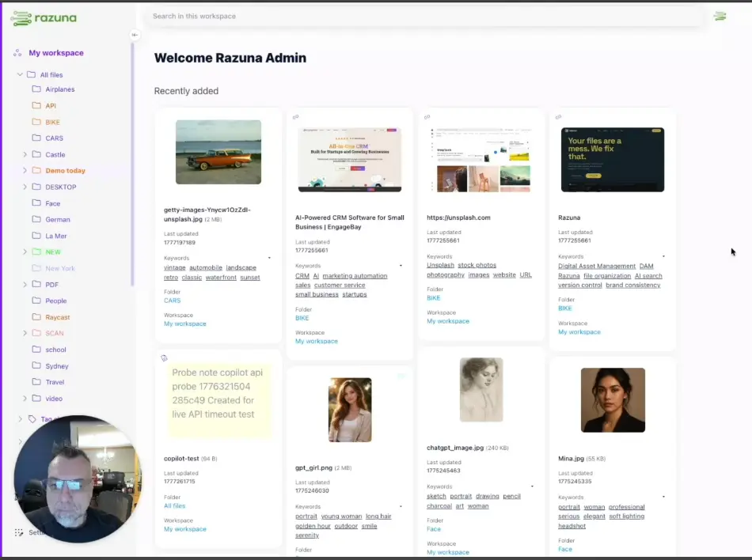The image size is (752, 560).
Task: Open the pencil sketch thumbnail
Action: click(481, 390)
